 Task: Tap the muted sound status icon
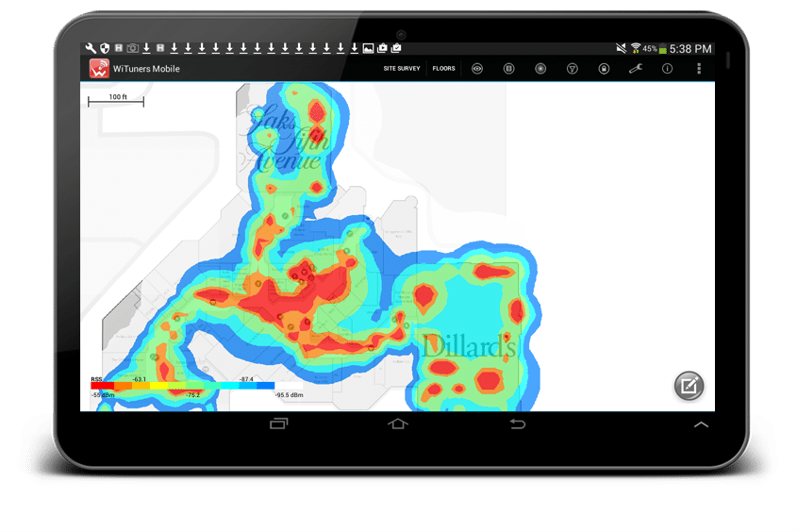click(x=622, y=48)
